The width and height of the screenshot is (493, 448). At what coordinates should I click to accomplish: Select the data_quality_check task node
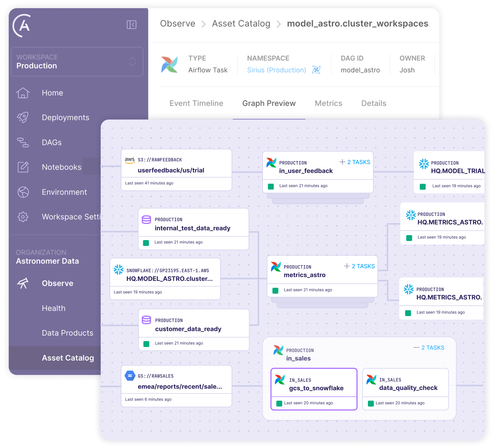(x=405, y=388)
